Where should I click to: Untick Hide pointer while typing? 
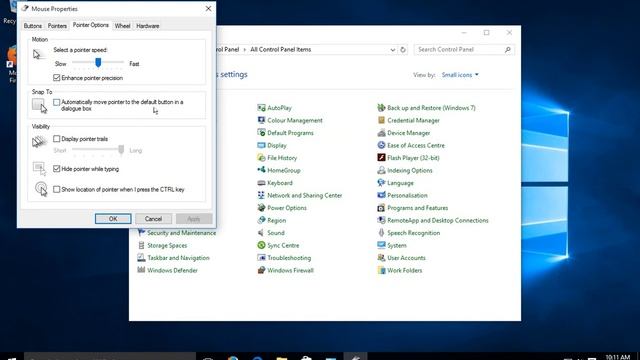click(57, 169)
